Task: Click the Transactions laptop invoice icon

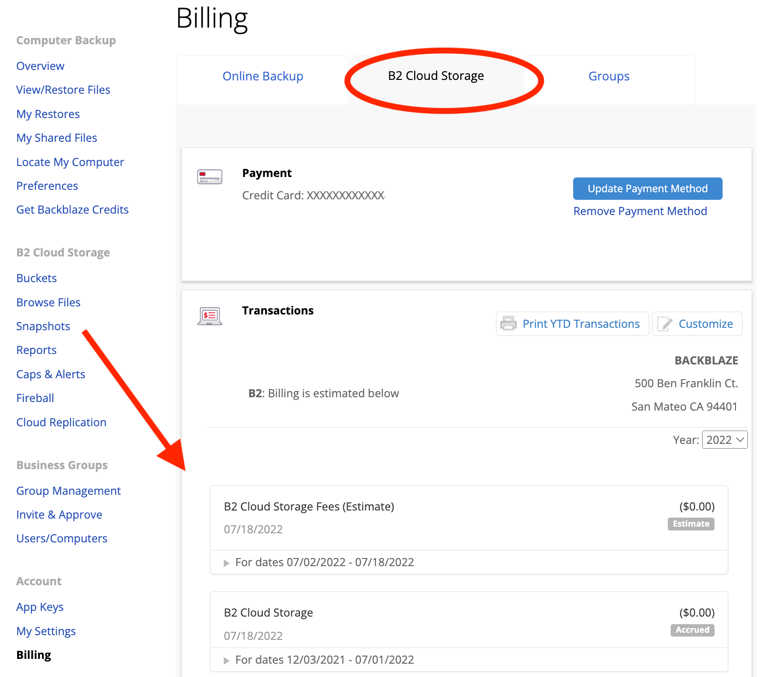Action: [210, 316]
